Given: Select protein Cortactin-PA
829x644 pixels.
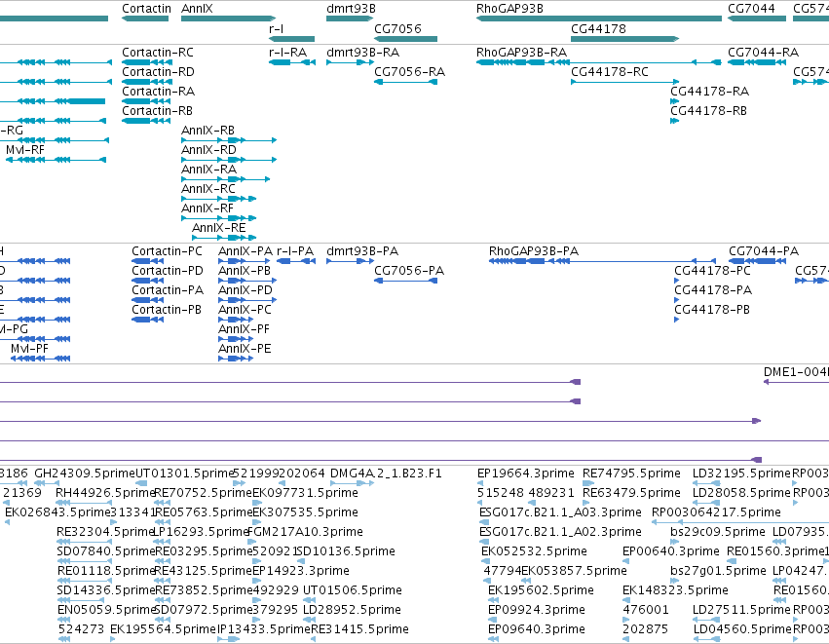Looking at the screenshot, I should pos(168,290).
